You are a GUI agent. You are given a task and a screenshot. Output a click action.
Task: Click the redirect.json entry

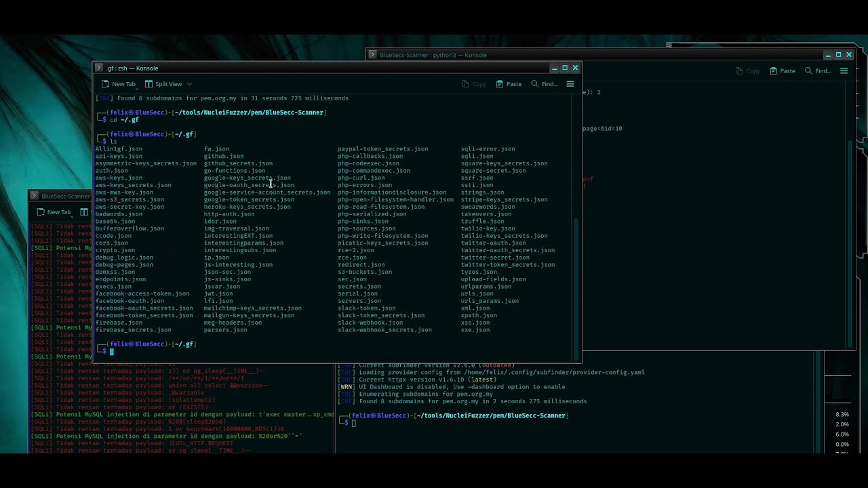click(x=361, y=265)
